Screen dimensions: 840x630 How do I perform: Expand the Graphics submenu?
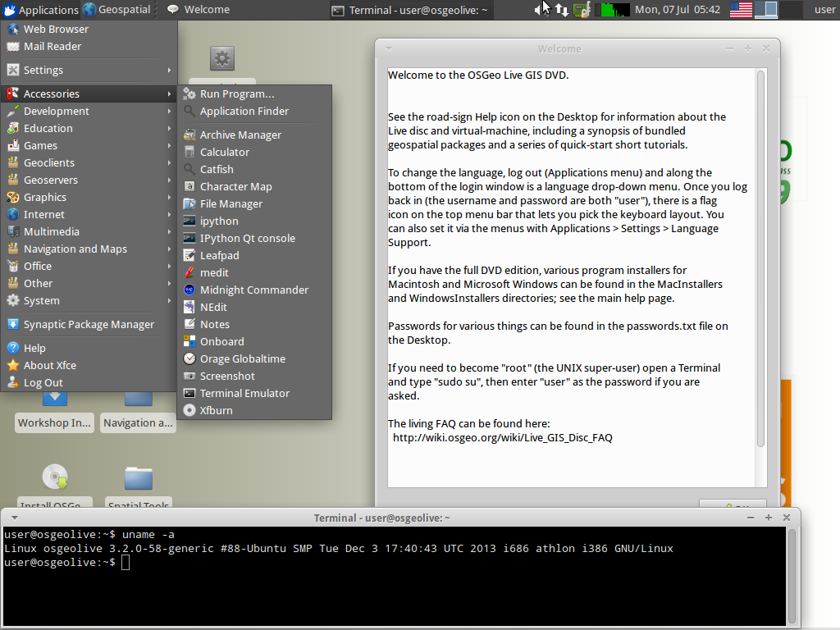point(89,197)
